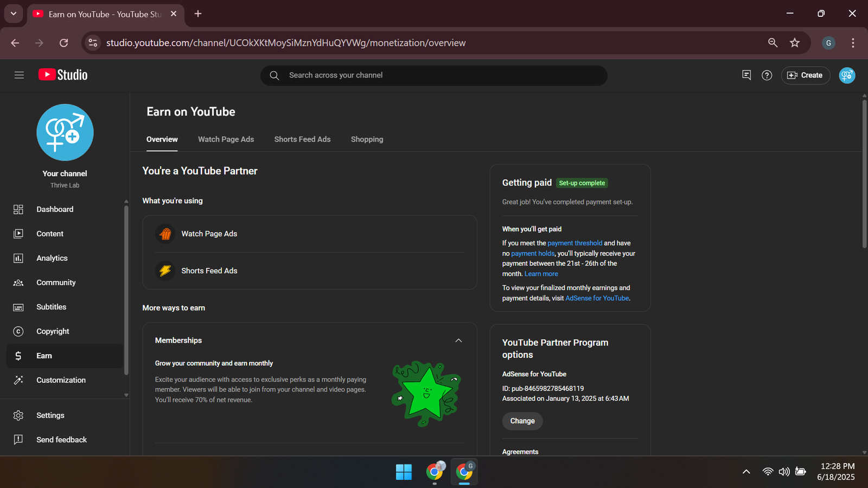Open the tab search dropdown arrow
This screenshot has width=868, height=488.
click(14, 14)
